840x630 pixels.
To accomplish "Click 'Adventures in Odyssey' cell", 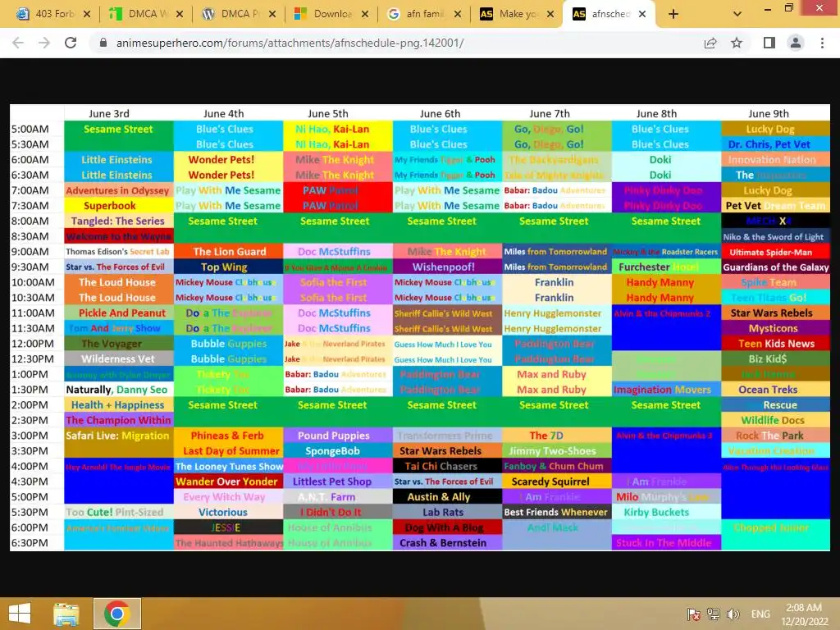I will (x=118, y=190).
